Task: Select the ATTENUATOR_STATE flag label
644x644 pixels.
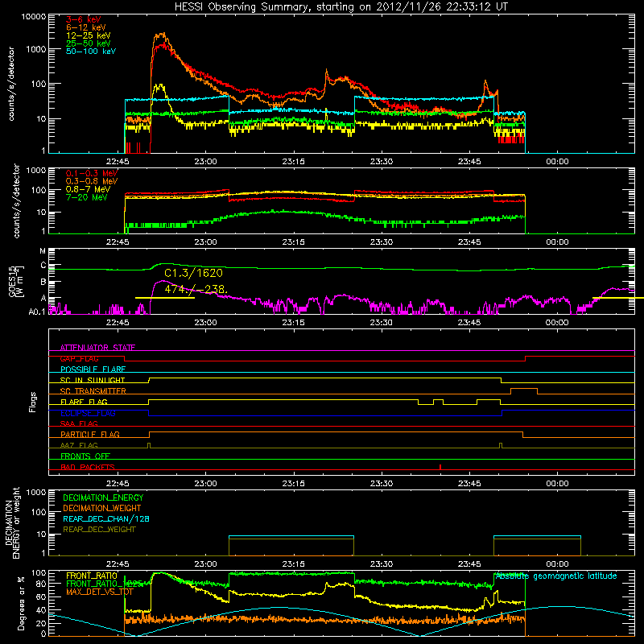Action: [97, 348]
